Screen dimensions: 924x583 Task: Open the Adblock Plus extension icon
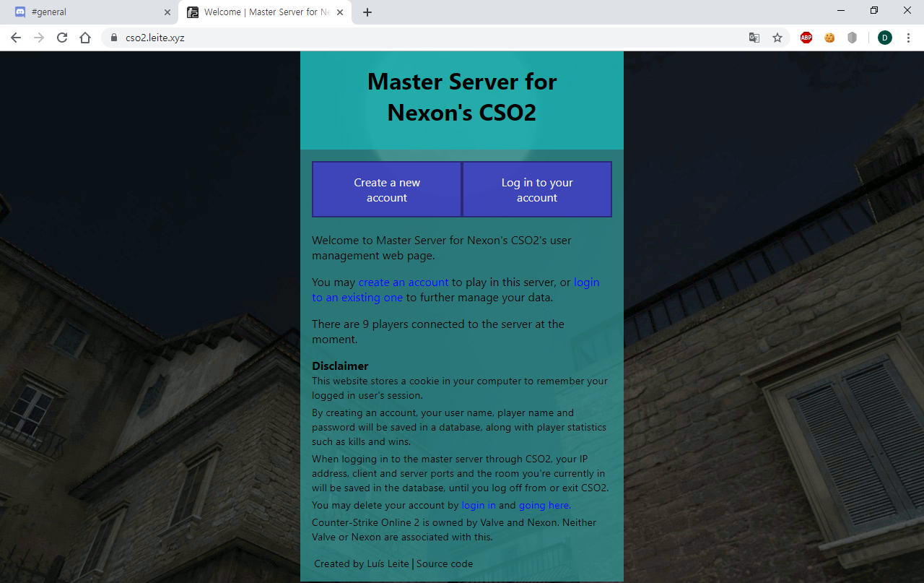coord(806,37)
